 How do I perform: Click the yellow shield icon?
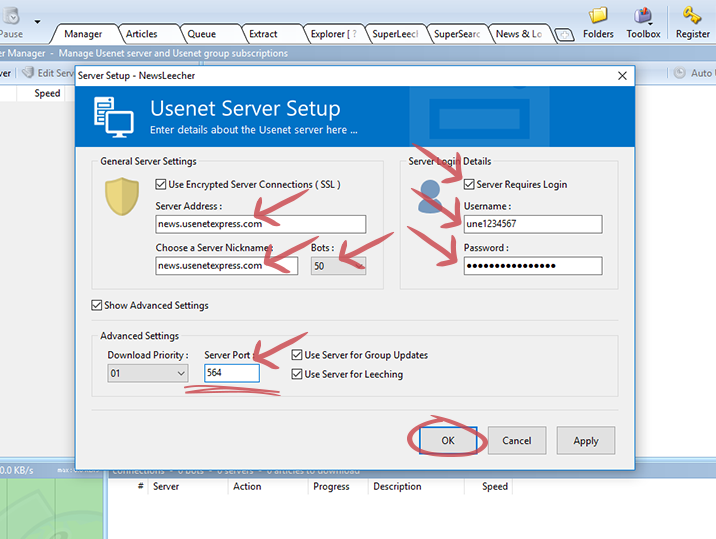point(122,196)
